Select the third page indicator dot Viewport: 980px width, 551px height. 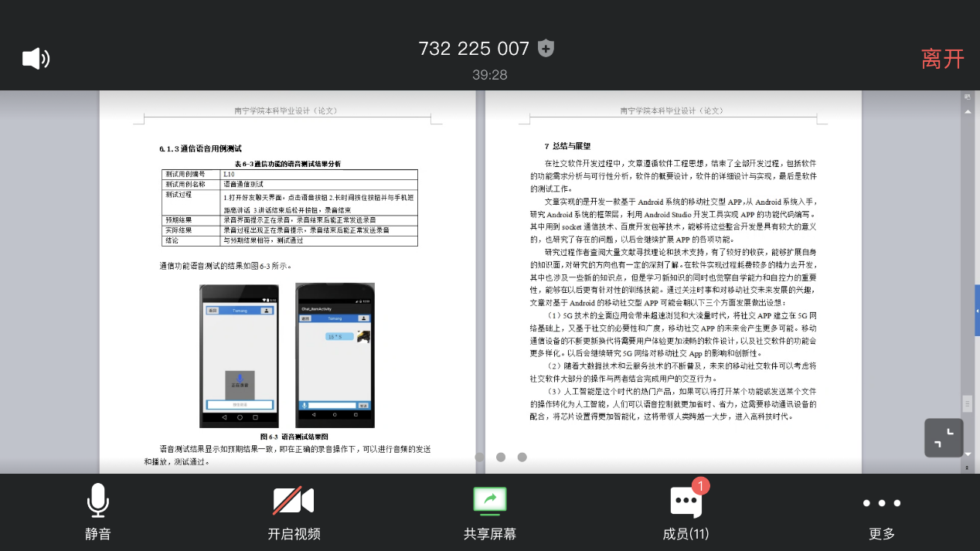(522, 457)
